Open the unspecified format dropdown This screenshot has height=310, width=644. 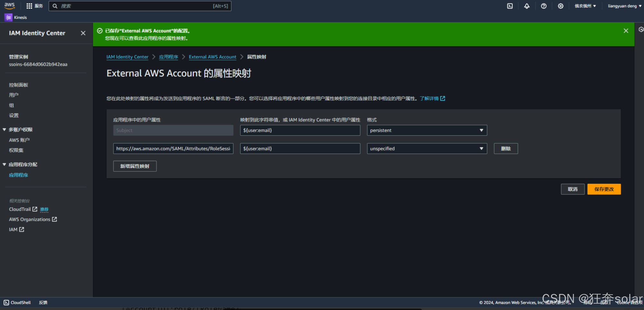click(427, 149)
